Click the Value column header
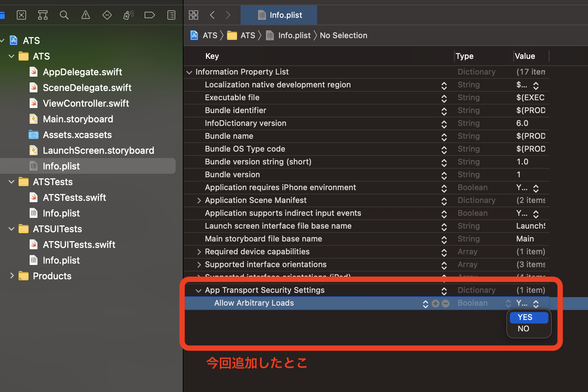 click(x=525, y=56)
